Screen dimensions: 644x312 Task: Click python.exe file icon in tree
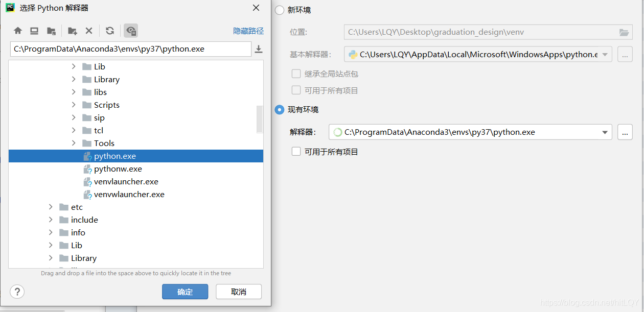[x=87, y=156]
